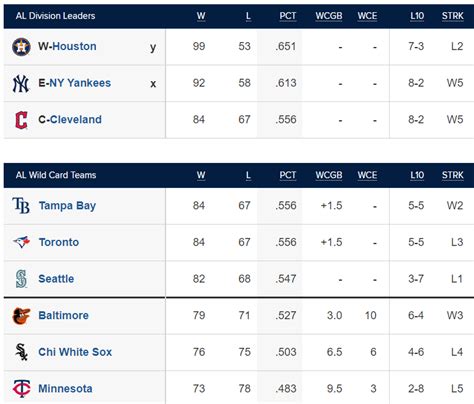Click PCT header in Division Leaders table
The height and width of the screenshot is (404, 474).
click(x=288, y=16)
